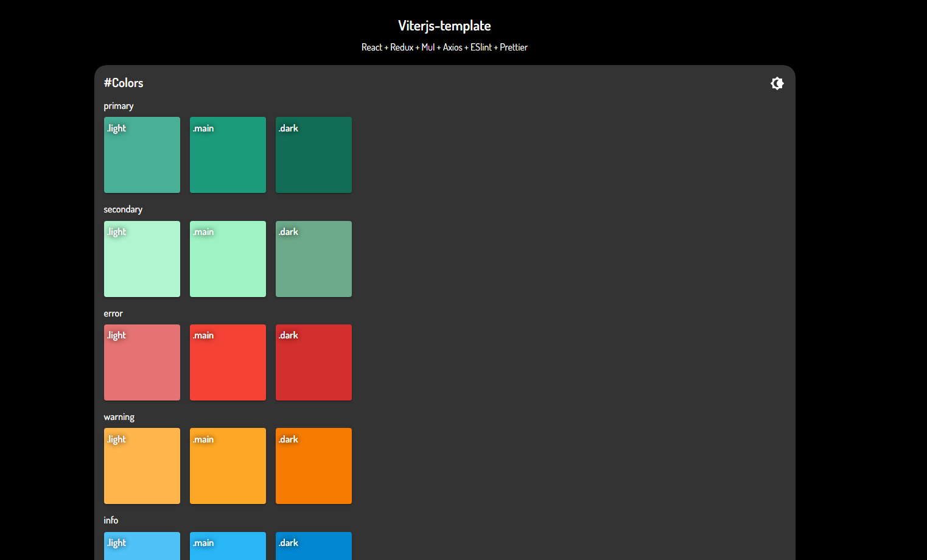Image resolution: width=927 pixels, height=560 pixels.
Task: Click the info light color swatch
Action: coord(142,546)
